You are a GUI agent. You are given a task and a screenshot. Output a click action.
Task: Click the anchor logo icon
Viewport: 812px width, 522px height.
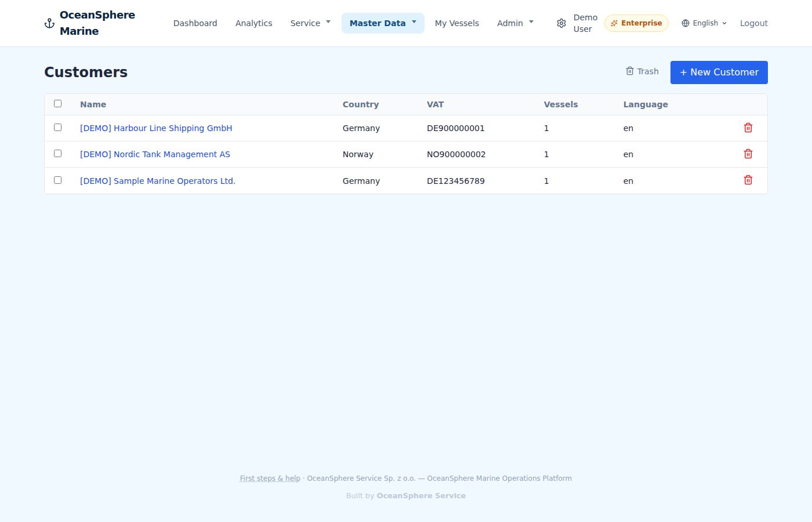click(49, 23)
